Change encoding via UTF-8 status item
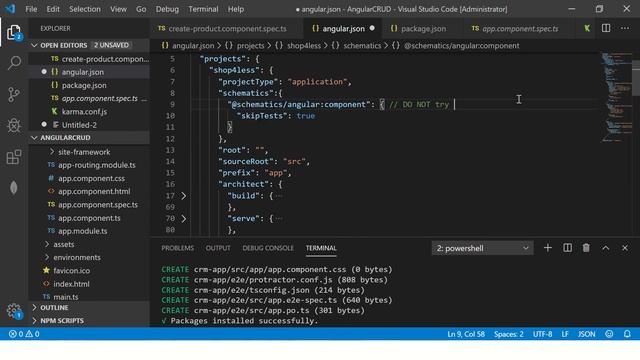Image resolution: width=640 pixels, height=360 pixels. (x=542, y=334)
